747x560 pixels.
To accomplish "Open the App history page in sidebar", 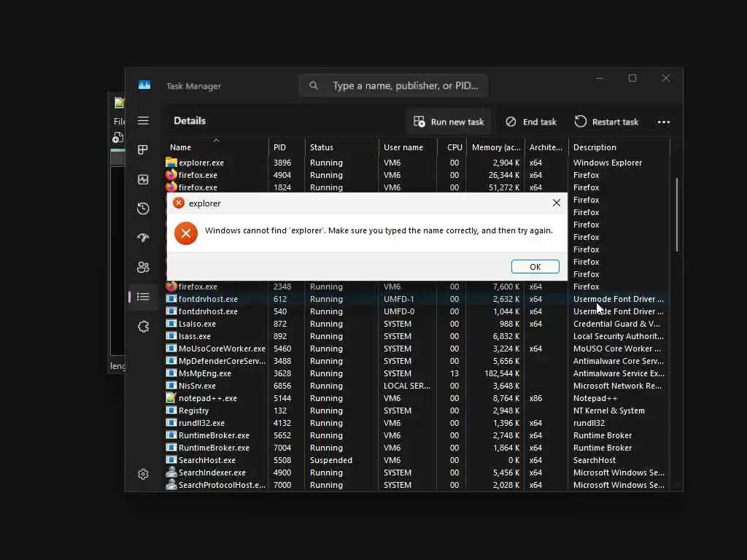I will point(143,208).
